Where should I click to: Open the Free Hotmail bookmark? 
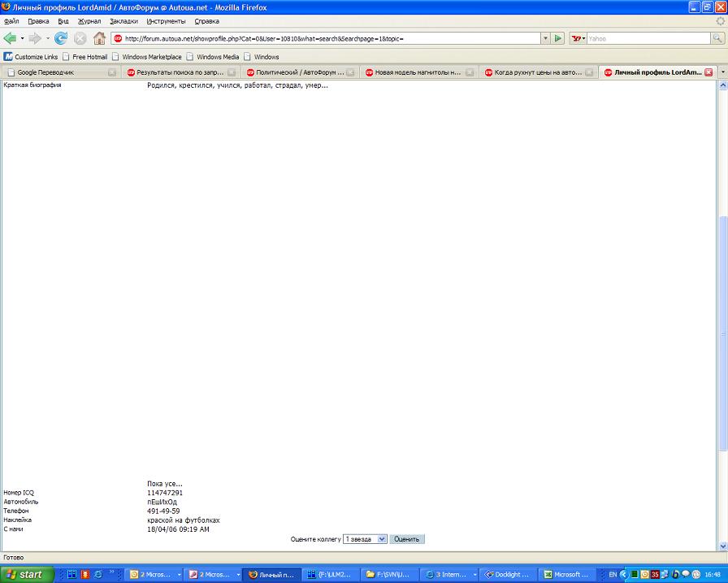click(x=89, y=57)
